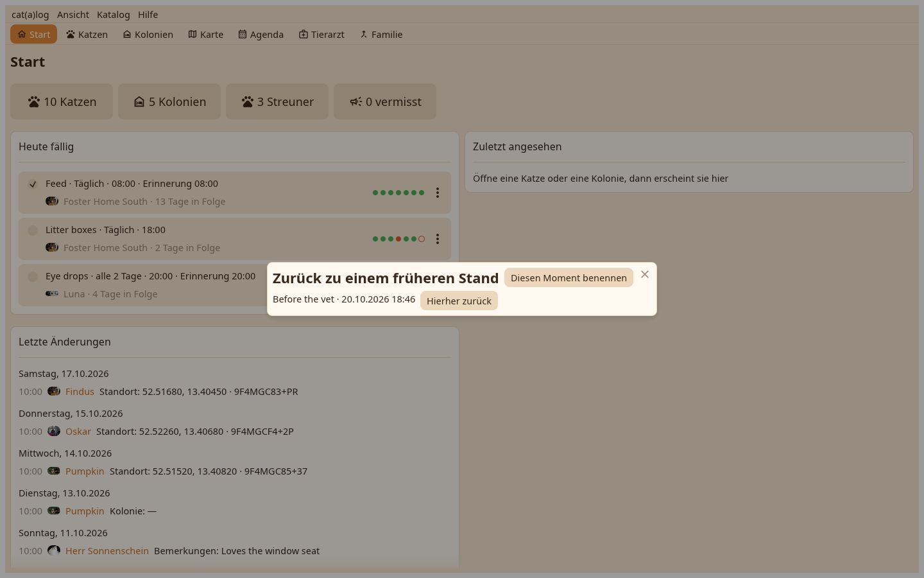Go to the Familie tab
The width and height of the screenshot is (924, 578).
click(381, 34)
